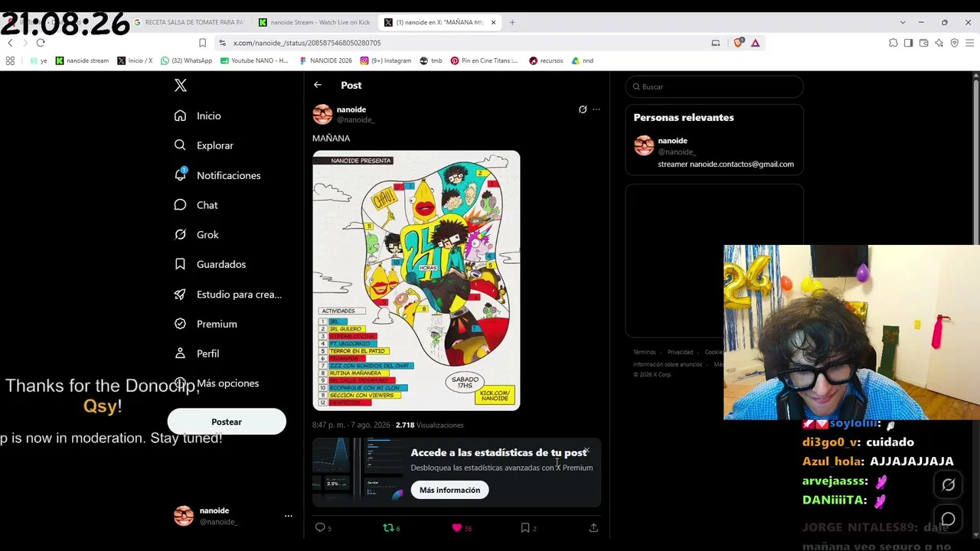980x551 pixels.
Task: Open the Pin en Cine Titans bookmark
Action: [x=485, y=60]
